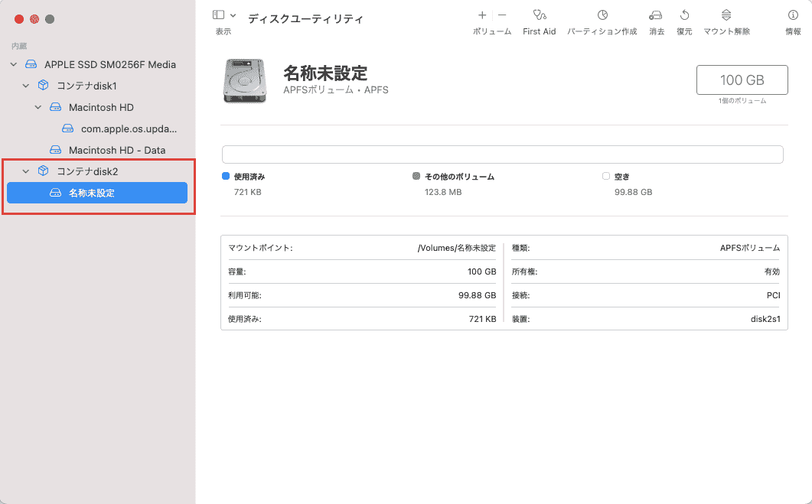Click the volume icon beside Macintosh HD - Data

coord(55,150)
